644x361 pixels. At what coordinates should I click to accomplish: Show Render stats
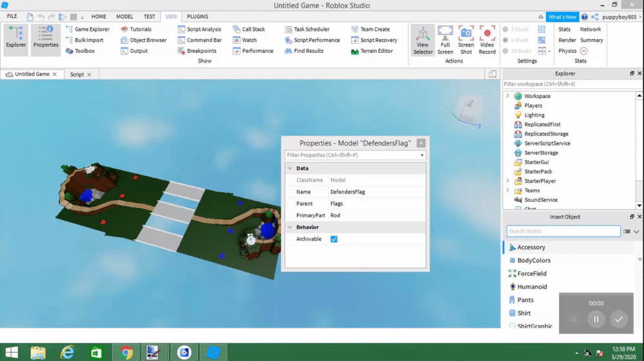[x=567, y=40]
